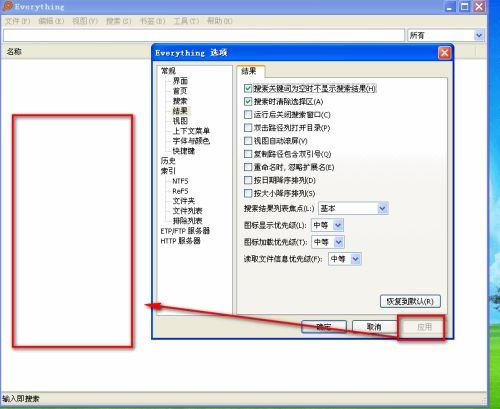The image size is (500, 409).
Task: Click the main search input field
Action: click(204, 35)
